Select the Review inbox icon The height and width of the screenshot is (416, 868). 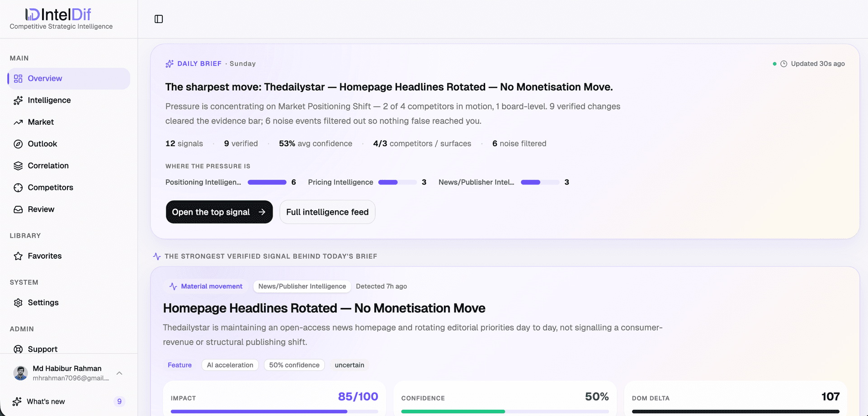[18, 209]
